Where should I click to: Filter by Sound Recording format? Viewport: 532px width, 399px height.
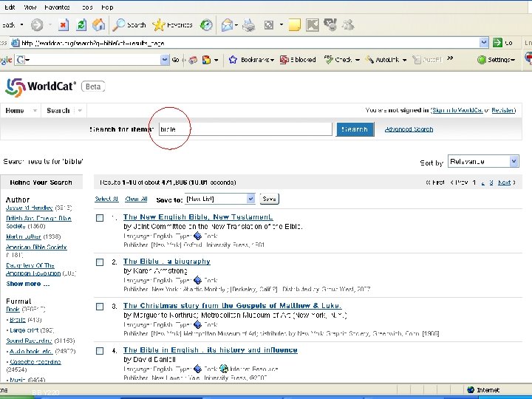coord(29,341)
